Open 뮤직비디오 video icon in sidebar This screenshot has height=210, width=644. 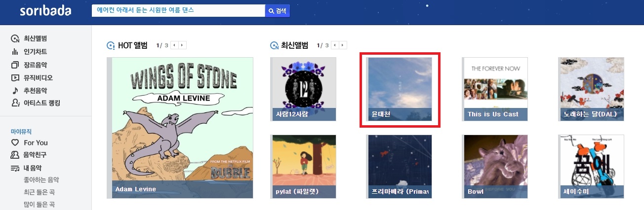point(15,77)
